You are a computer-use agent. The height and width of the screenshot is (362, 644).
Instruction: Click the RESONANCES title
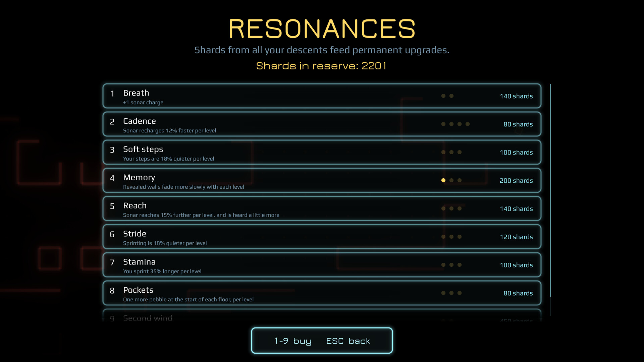[322, 28]
